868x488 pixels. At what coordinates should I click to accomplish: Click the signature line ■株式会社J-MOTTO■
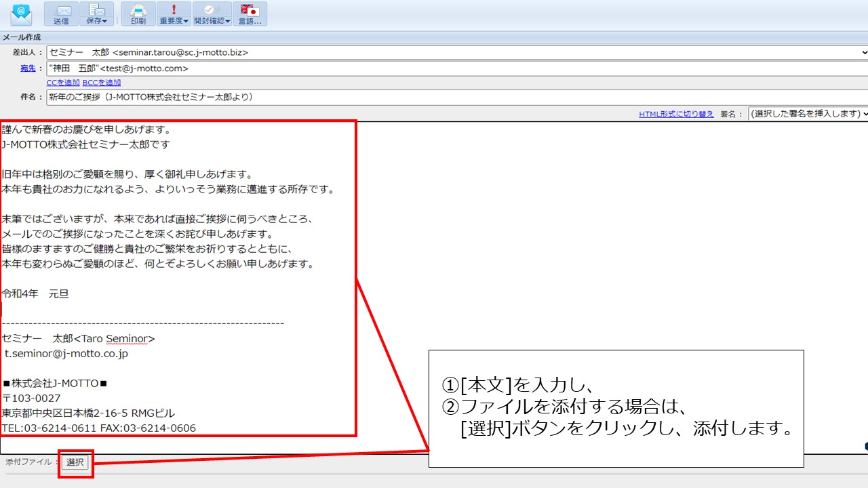55,384
